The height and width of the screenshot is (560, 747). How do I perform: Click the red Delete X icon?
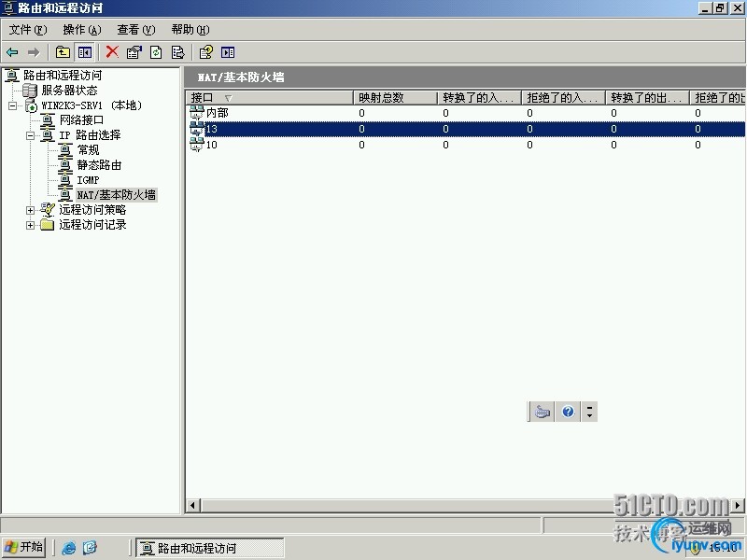click(112, 52)
